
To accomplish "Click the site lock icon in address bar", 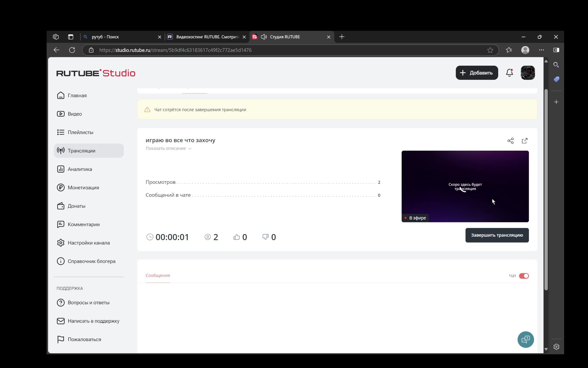I will pos(91,50).
